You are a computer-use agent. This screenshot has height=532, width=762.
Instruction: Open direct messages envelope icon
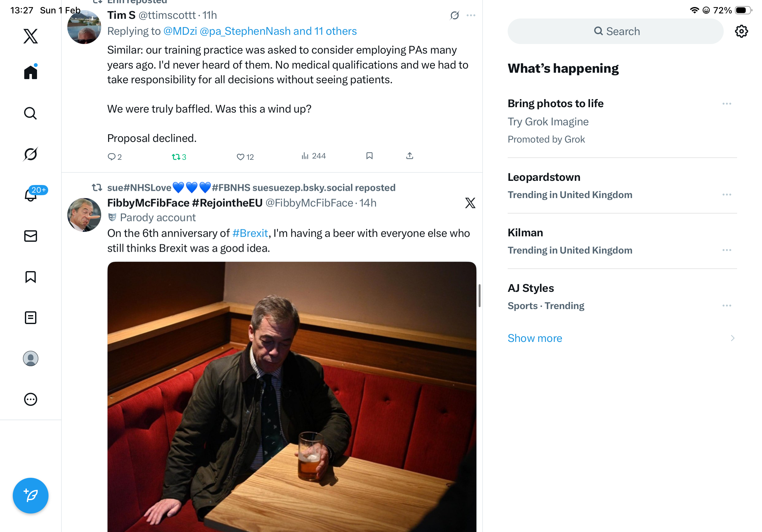pos(31,236)
